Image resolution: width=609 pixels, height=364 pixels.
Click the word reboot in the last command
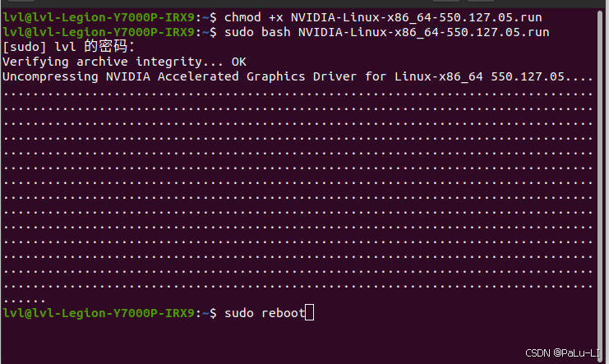pos(283,313)
